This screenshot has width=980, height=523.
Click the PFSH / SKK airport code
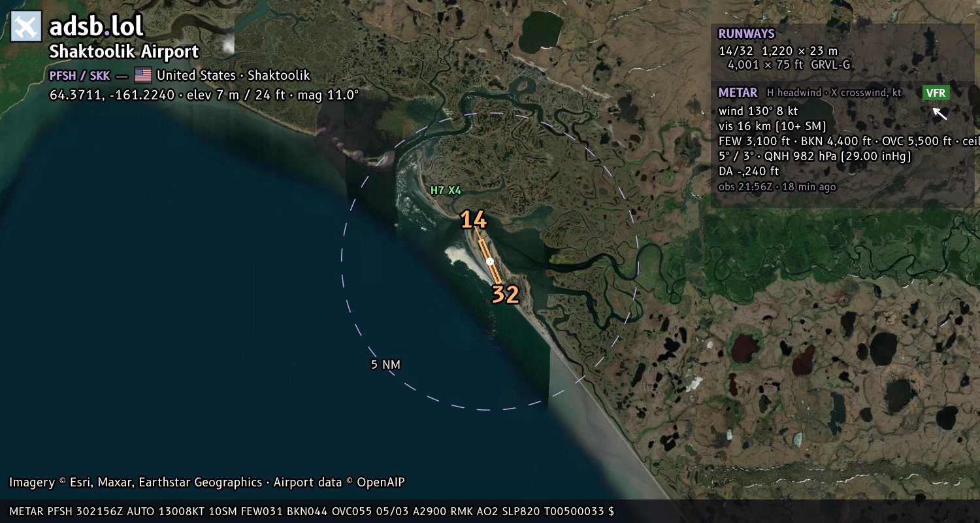[x=80, y=75]
